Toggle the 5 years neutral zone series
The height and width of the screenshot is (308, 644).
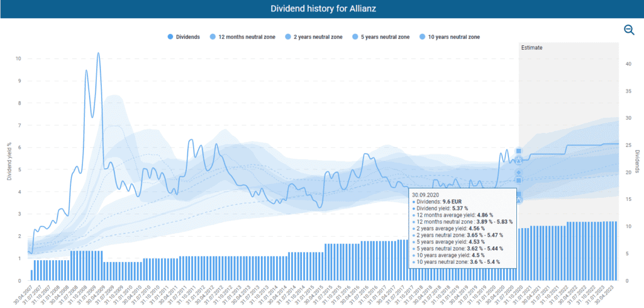click(x=382, y=37)
